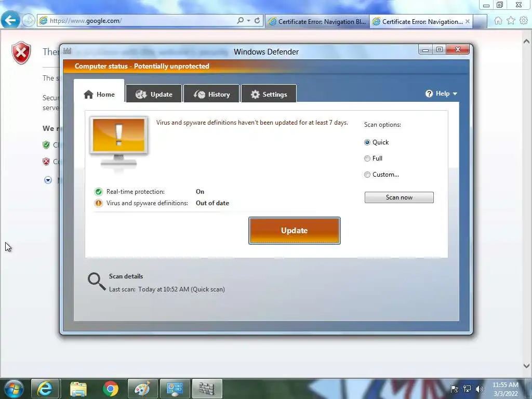Open the Favorites star icon

pyautogui.click(x=511, y=21)
